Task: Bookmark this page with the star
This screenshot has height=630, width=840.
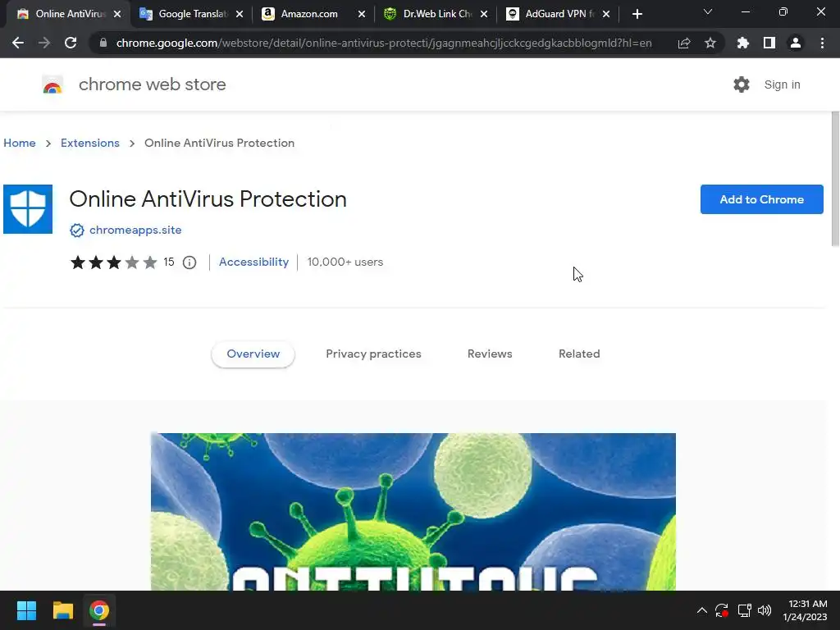Action: coord(710,43)
